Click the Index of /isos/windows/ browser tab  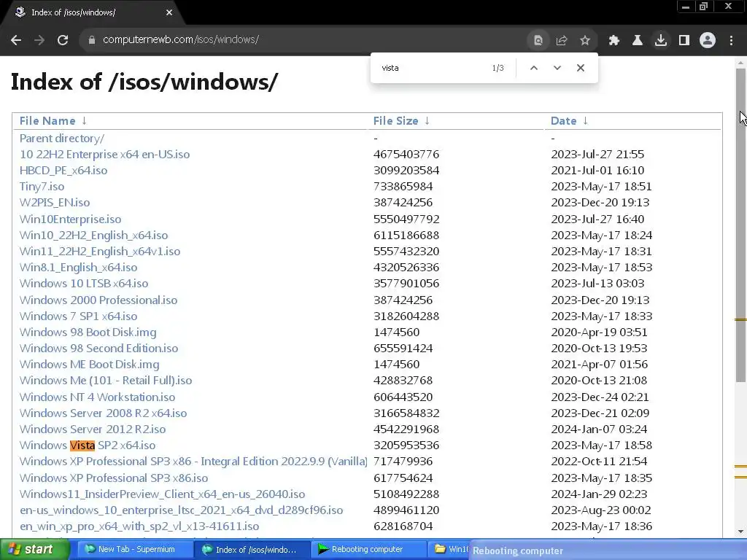pos(93,13)
